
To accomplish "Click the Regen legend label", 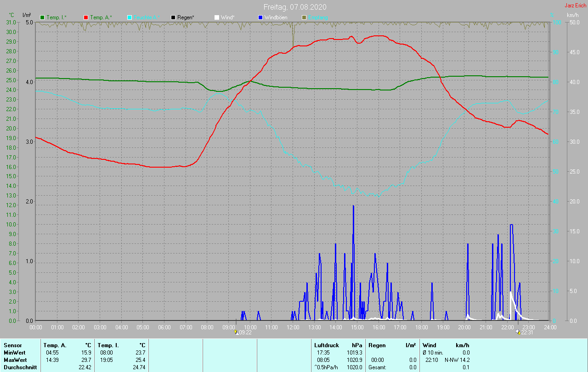I will 186,17.
